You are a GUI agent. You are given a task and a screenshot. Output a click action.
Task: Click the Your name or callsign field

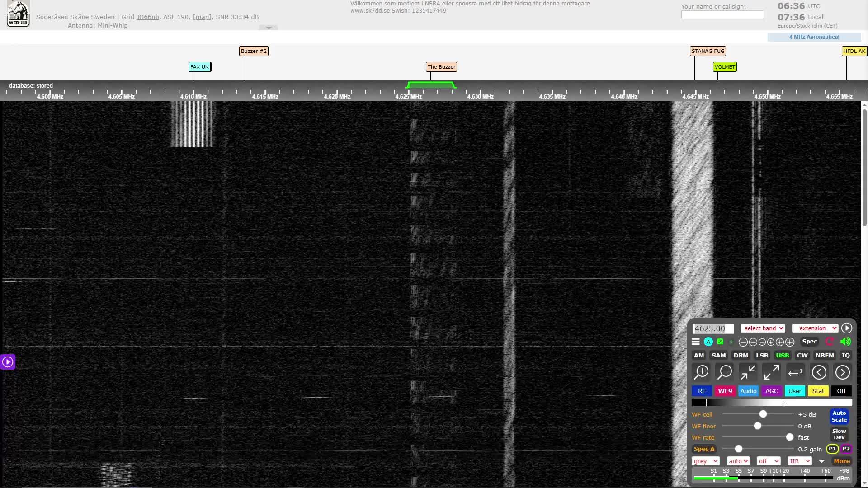click(722, 15)
